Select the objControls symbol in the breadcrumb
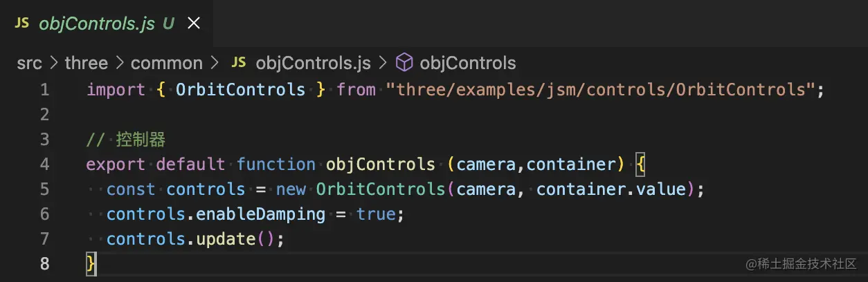Viewport: 868px width, 282px height. tap(468, 63)
